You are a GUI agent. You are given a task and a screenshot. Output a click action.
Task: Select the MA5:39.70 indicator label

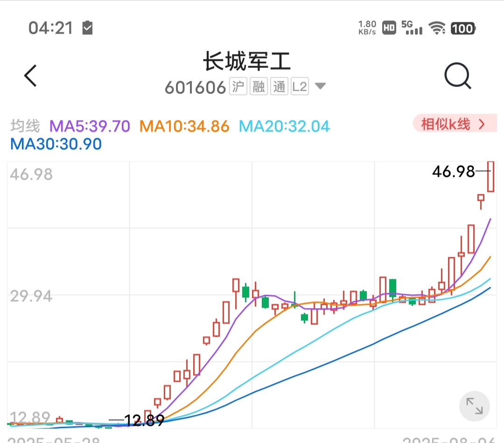(x=90, y=126)
